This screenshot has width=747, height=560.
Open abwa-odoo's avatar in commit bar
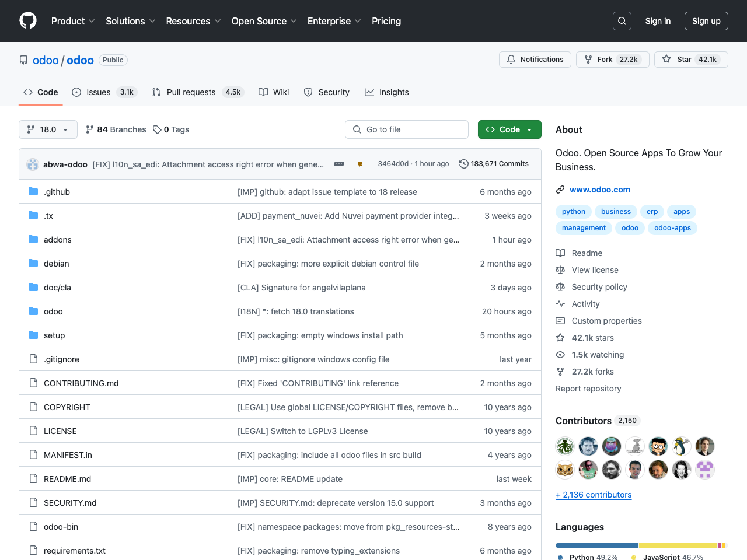pyautogui.click(x=33, y=164)
